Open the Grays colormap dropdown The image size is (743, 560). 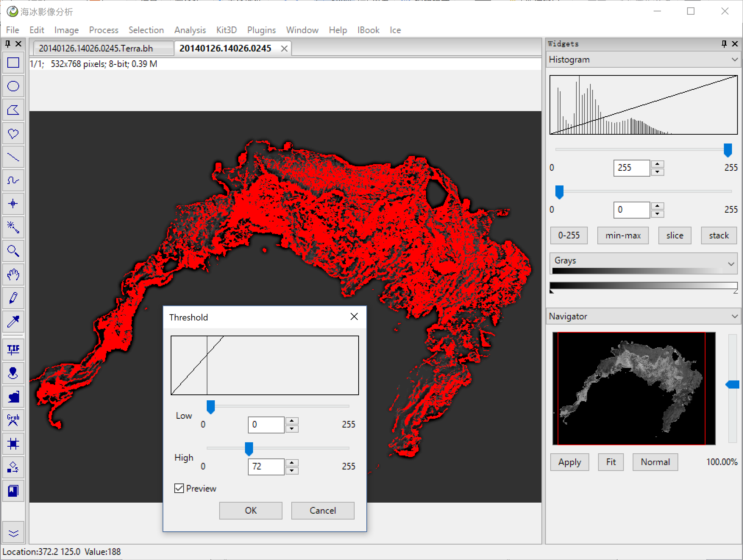pyautogui.click(x=731, y=263)
